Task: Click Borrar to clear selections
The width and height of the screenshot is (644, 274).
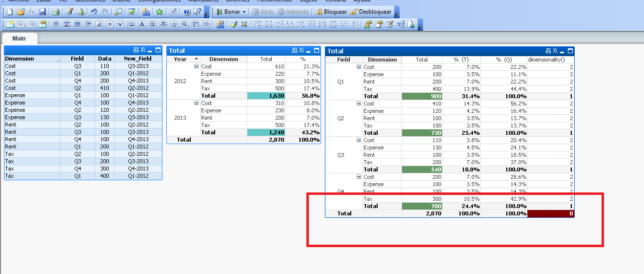Action: click(x=229, y=12)
